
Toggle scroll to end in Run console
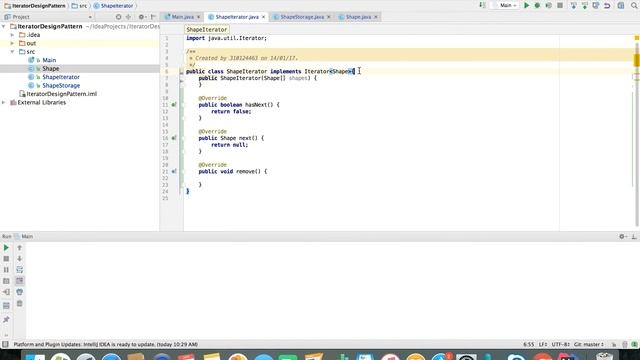[19, 281]
